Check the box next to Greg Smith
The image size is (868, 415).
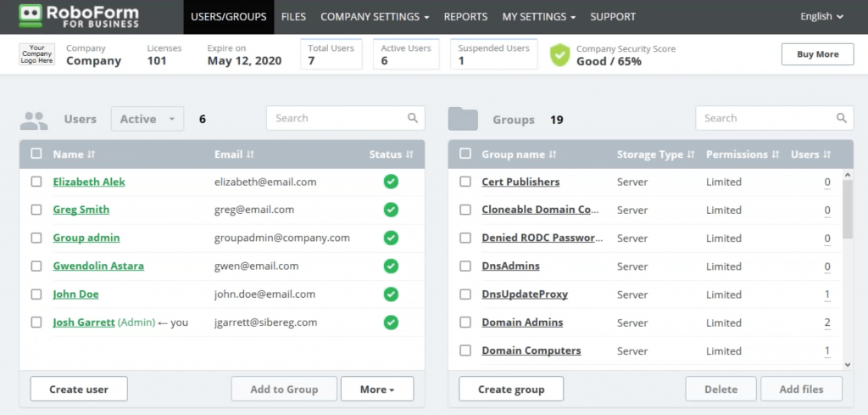click(36, 210)
